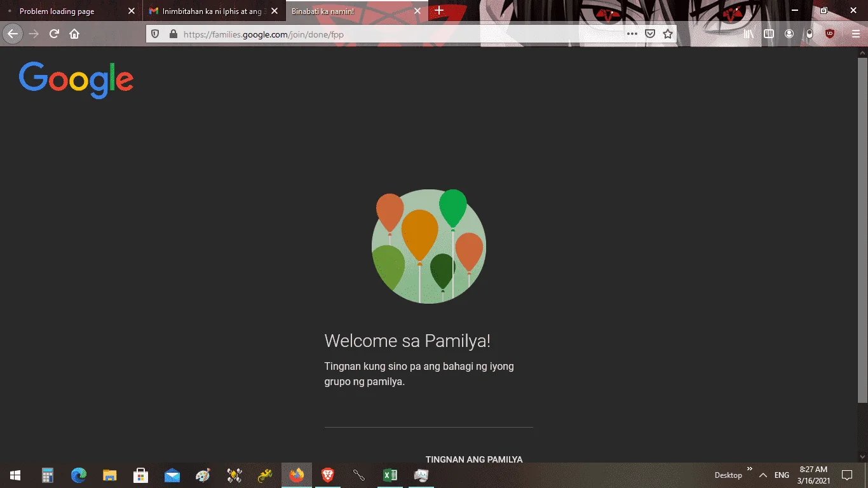Reload the current page
The height and width of the screenshot is (488, 868).
[54, 34]
